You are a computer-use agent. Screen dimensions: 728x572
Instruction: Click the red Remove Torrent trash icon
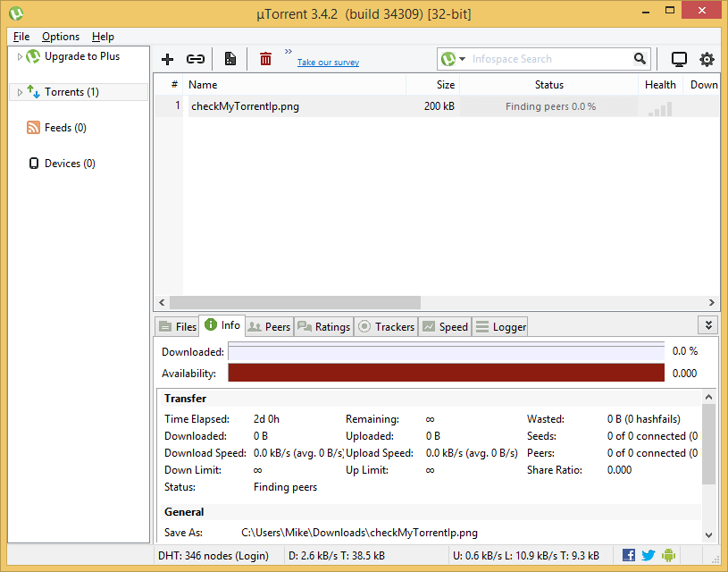[265, 59]
